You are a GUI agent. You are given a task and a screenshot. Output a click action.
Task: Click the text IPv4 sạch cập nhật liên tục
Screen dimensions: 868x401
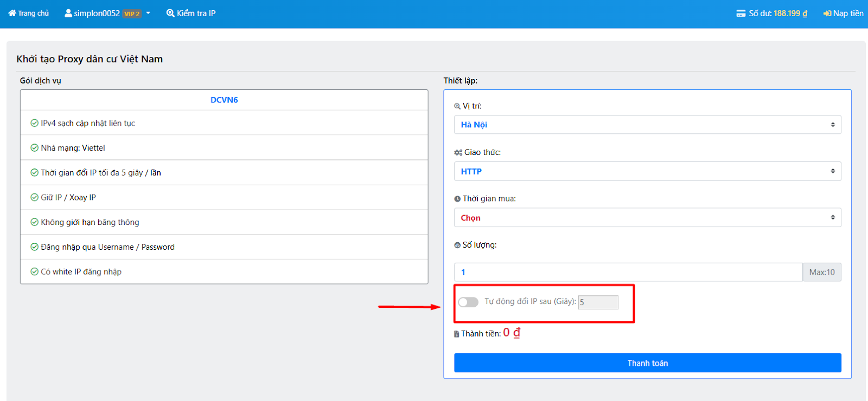pos(88,123)
